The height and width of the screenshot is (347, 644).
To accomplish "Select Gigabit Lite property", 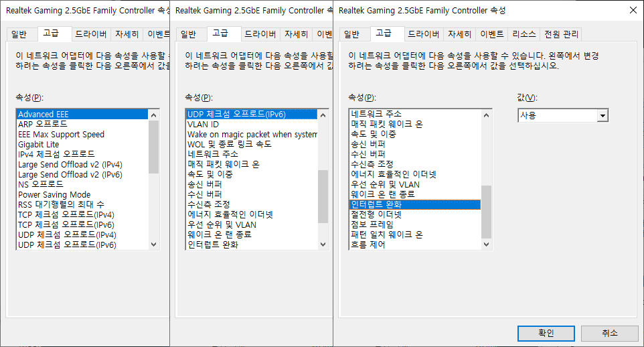I will click(x=82, y=144).
